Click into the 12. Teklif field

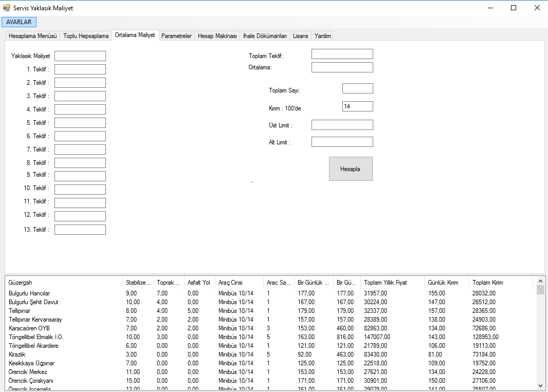click(x=80, y=216)
